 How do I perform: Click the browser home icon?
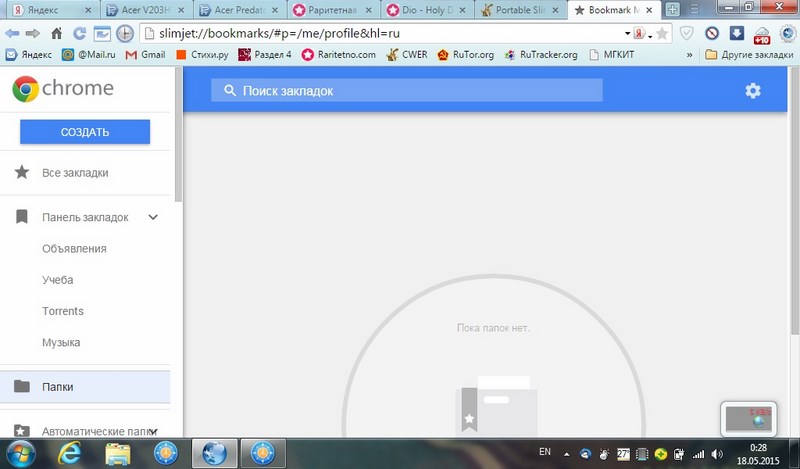(55, 33)
